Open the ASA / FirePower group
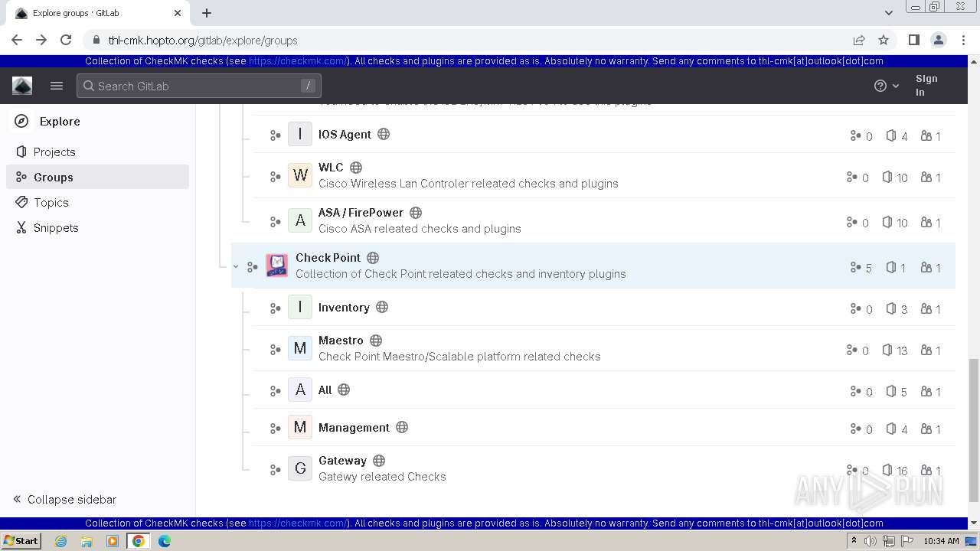Image resolution: width=980 pixels, height=551 pixels. click(361, 212)
